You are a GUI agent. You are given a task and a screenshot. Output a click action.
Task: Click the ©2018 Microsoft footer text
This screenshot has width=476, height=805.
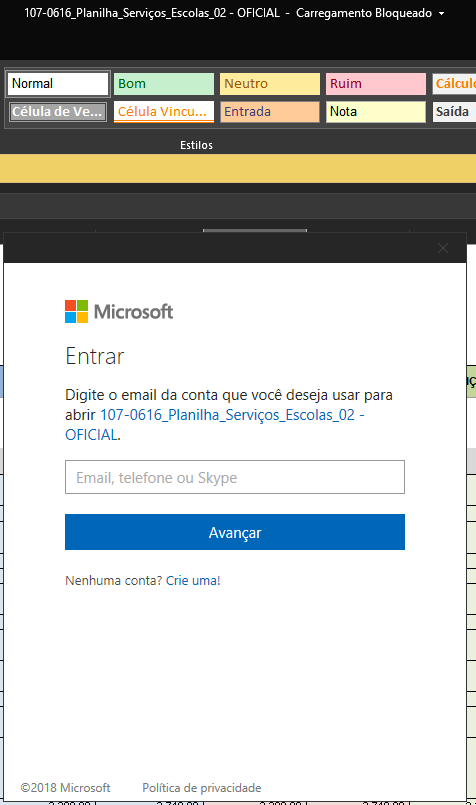pyautogui.click(x=65, y=788)
